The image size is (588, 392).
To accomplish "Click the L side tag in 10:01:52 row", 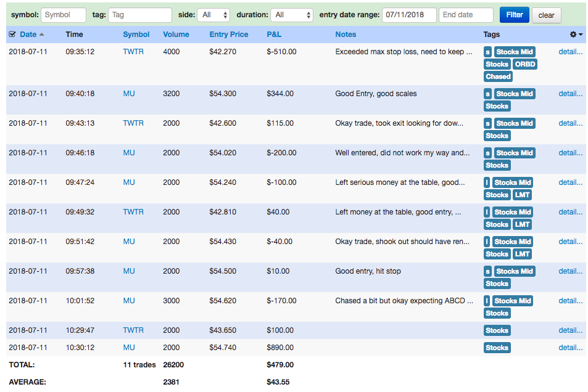I will (487, 301).
